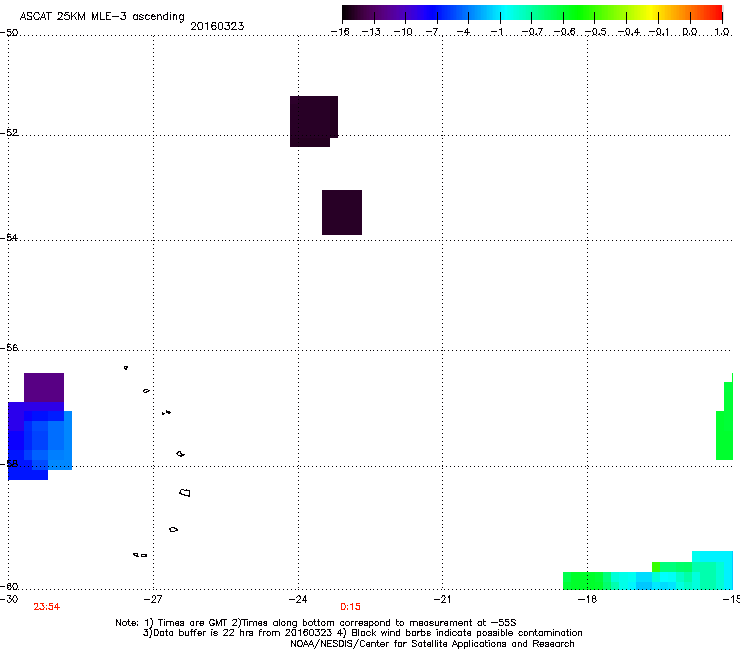This screenshot has height=650, width=740.
Task: Click the -52 latitude label
Action: (9, 133)
